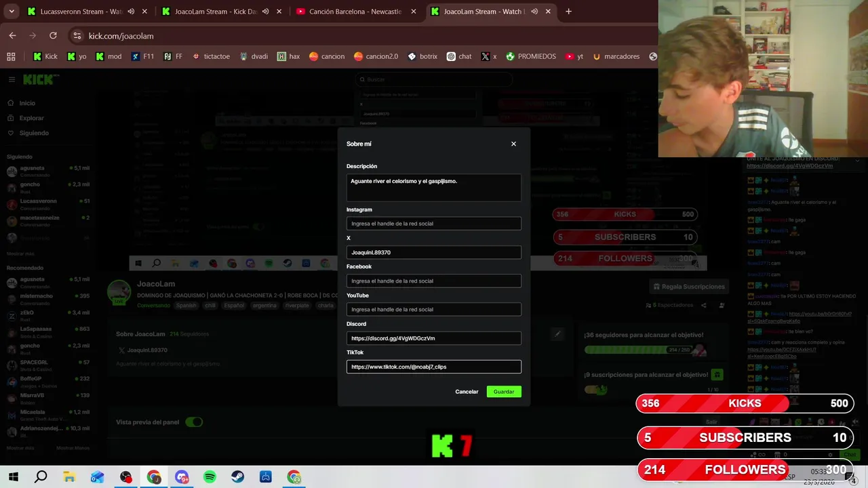Click the SUBSCRIBERS 5/10 goal bar

point(745,438)
